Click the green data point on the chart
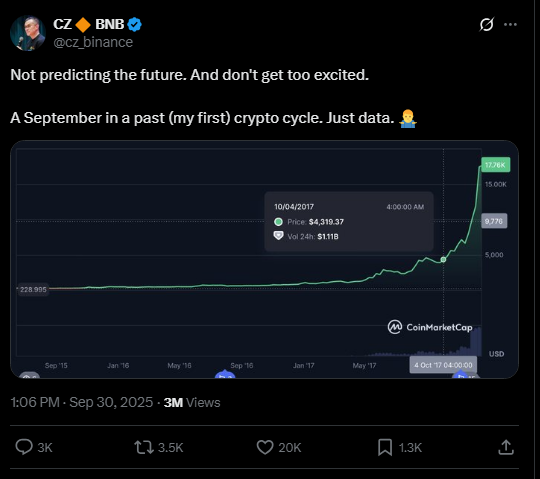Screen dimensions: 540x479 pyautogui.click(x=443, y=259)
